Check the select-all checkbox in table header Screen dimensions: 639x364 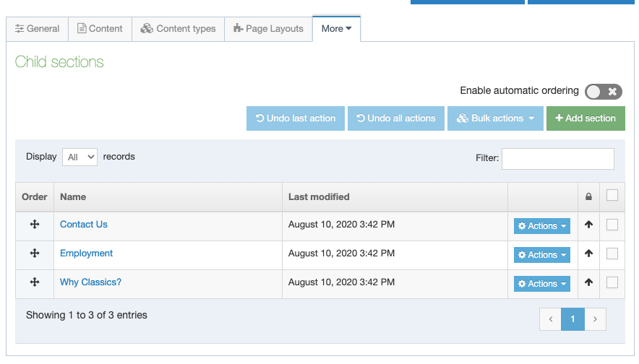tap(612, 195)
